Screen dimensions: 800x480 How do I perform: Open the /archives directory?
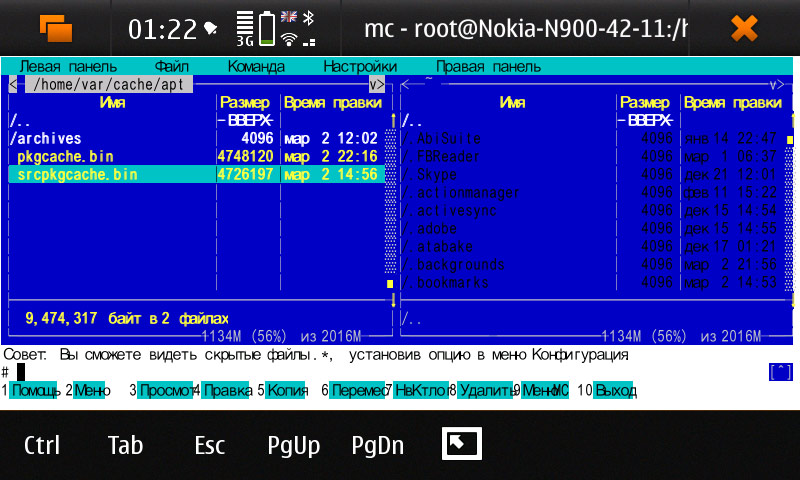click(x=46, y=139)
